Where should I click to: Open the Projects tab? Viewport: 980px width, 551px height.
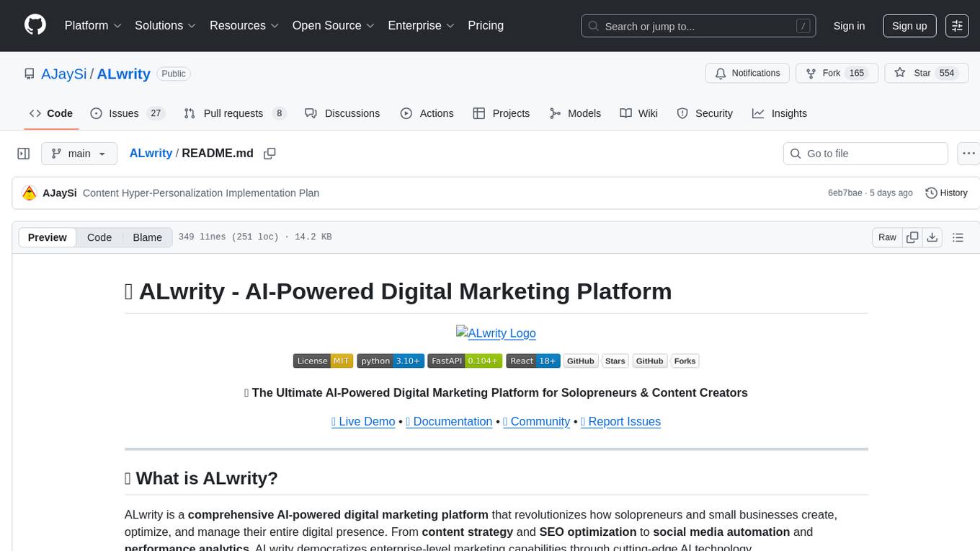pos(502,113)
